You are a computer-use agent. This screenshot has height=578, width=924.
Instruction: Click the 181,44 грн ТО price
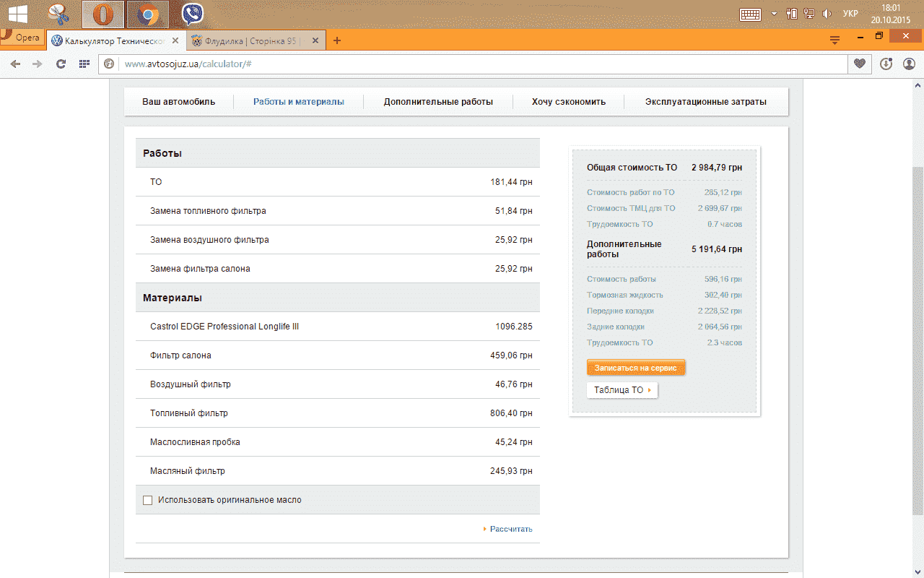click(511, 182)
